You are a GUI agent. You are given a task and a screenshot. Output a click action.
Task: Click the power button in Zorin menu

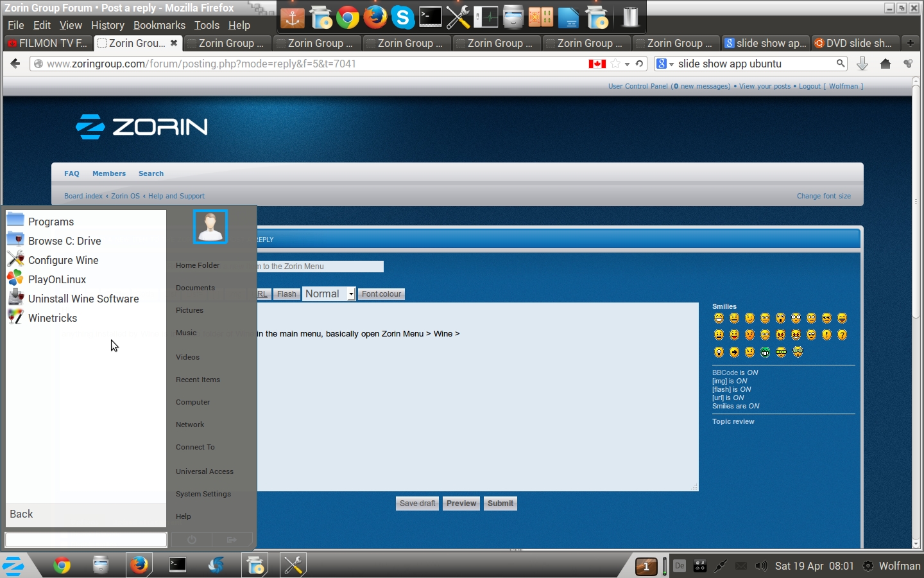click(191, 540)
